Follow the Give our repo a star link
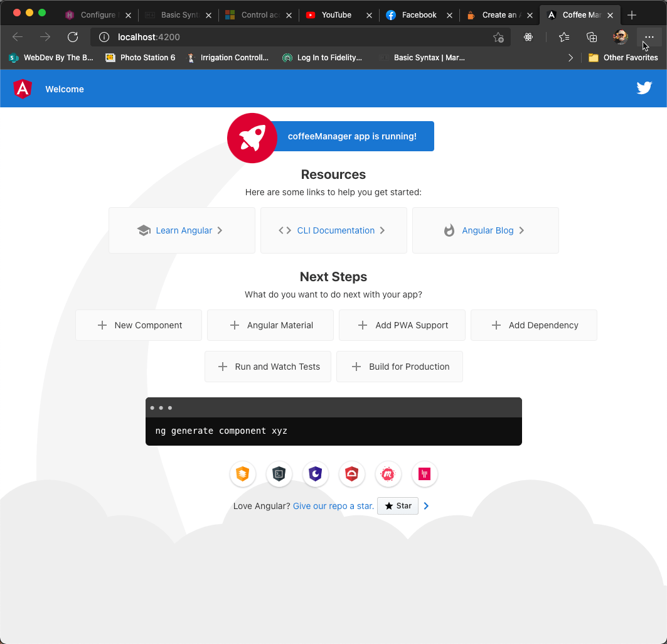 334,506
